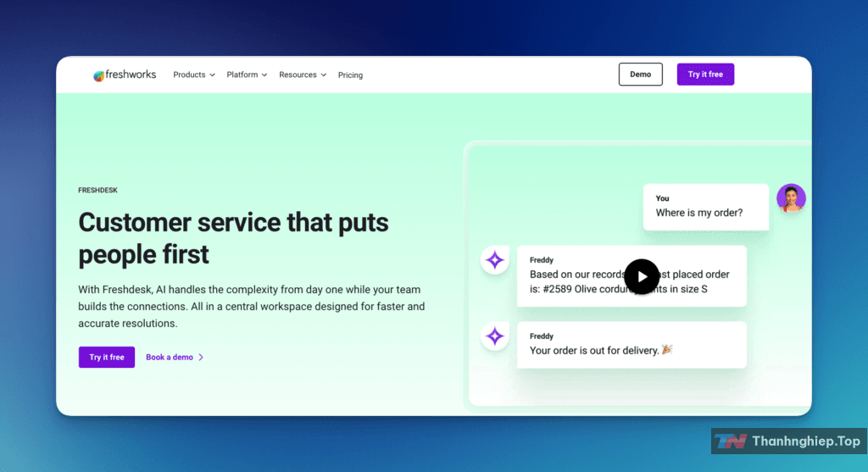Screen dimensions: 868x472
Task: Click Try it free below hero description
Action: (107, 357)
